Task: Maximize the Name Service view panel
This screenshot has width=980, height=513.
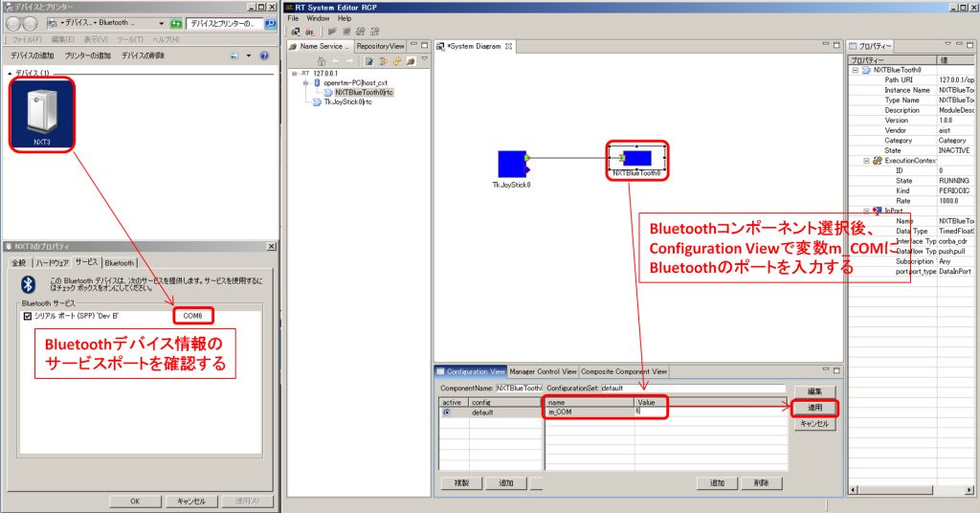Action: pyautogui.click(x=424, y=45)
